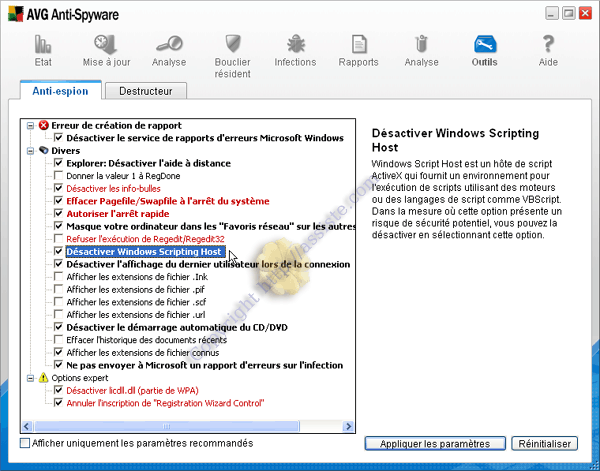Click the horizontal scrollbar right arrow
The height and width of the screenshot is (471, 600).
click(348, 426)
